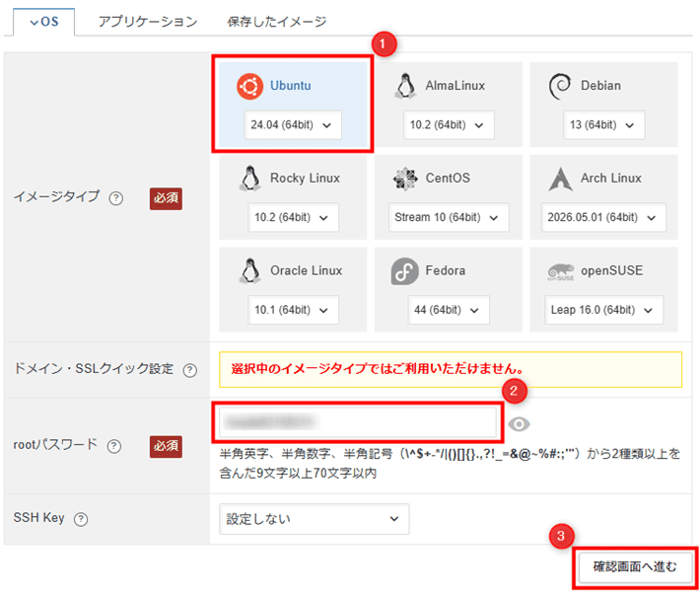This screenshot has height=594, width=700.
Task: Switch to the OS tab
Action: click(44, 22)
